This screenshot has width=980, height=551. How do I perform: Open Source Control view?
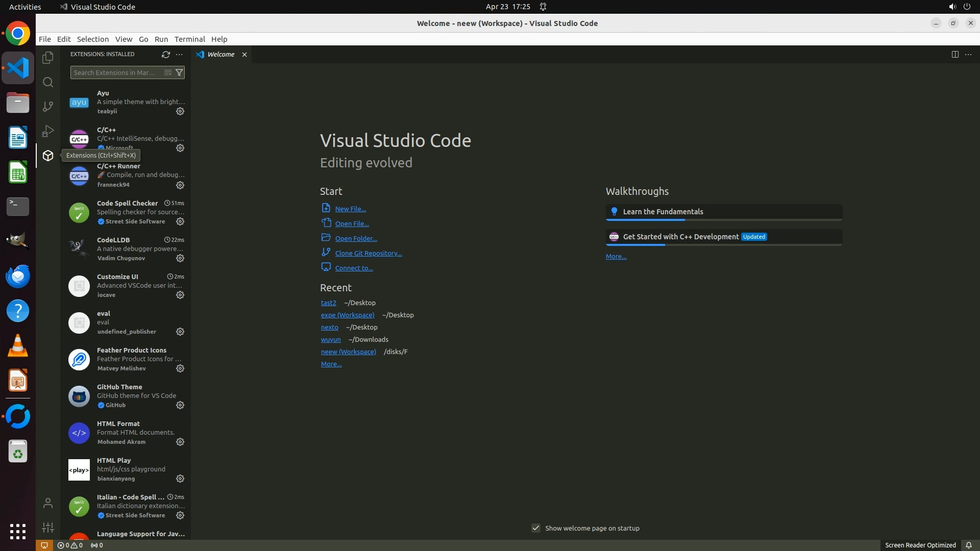(x=48, y=106)
